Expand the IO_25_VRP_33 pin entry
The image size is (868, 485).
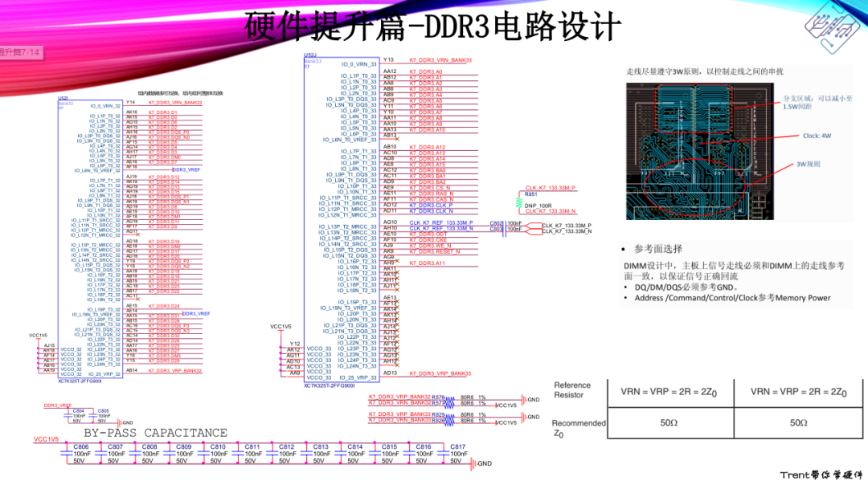(357, 378)
